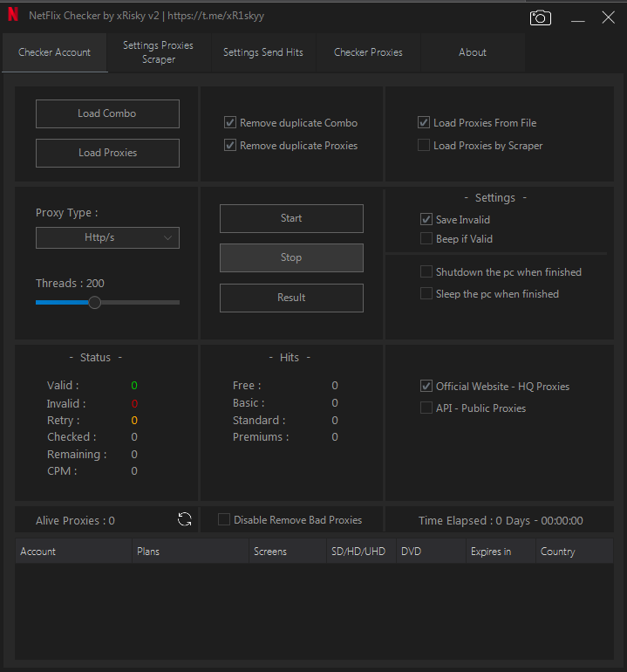This screenshot has width=627, height=672.
Task: Enable Beep if Valid
Action: pos(426,238)
